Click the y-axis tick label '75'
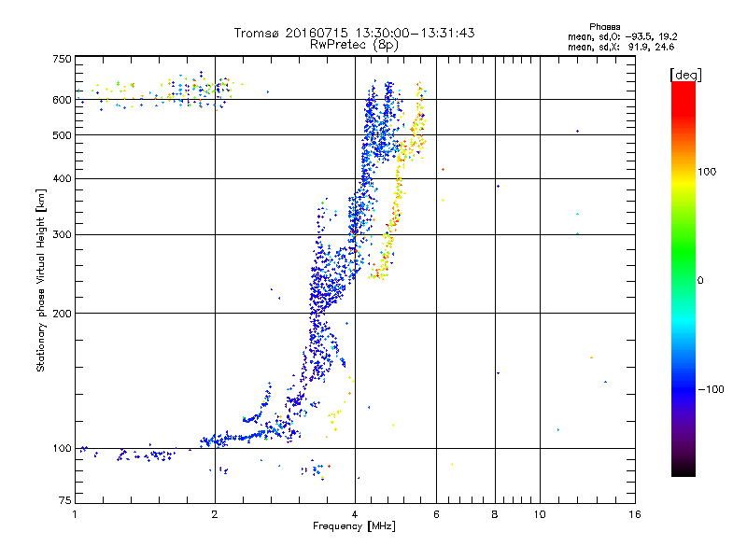The width and height of the screenshot is (747, 560). pyautogui.click(x=65, y=500)
